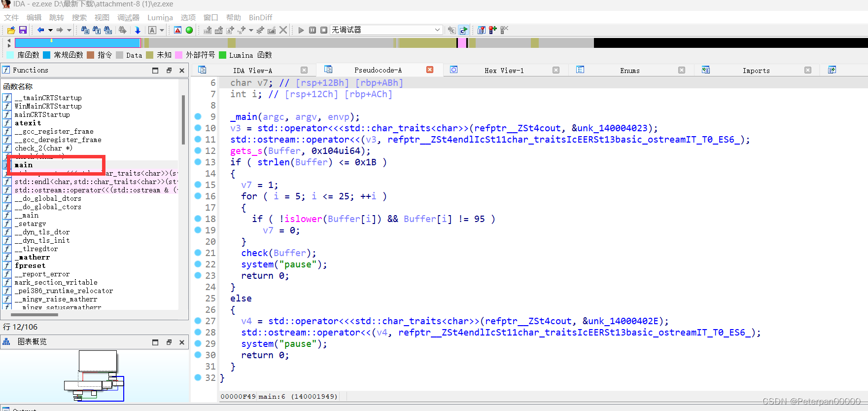868x411 pixels.
Task: Open the 跳转 menu
Action: coord(57,17)
